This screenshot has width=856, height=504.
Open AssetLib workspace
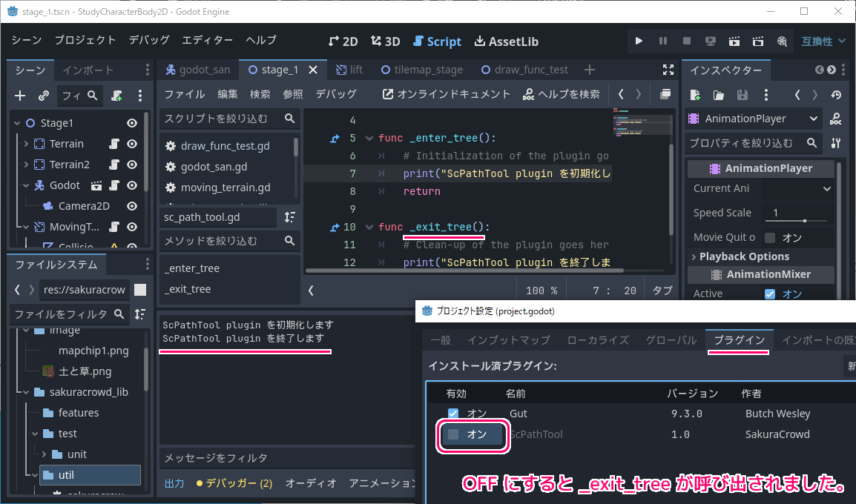point(507,42)
